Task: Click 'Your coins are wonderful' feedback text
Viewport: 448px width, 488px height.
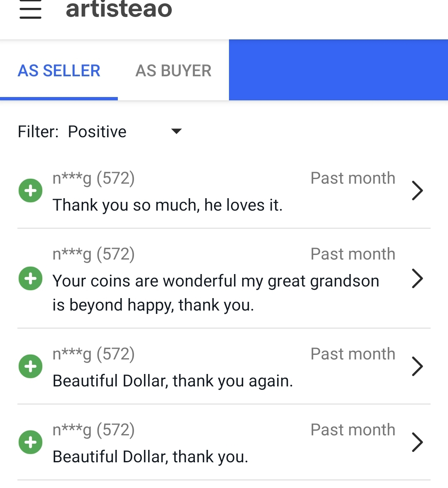Action: point(216,293)
